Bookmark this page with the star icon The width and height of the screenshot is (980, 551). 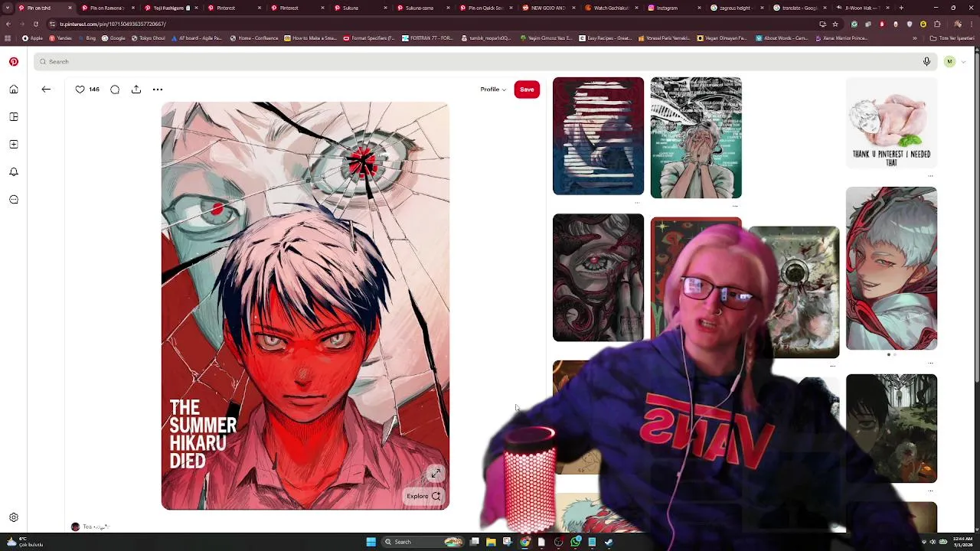click(x=835, y=24)
